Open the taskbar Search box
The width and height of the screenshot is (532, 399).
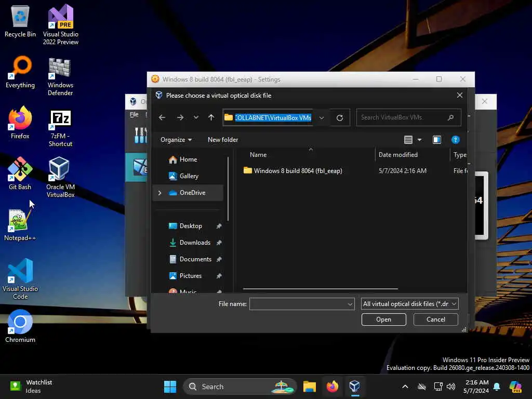pos(240,387)
